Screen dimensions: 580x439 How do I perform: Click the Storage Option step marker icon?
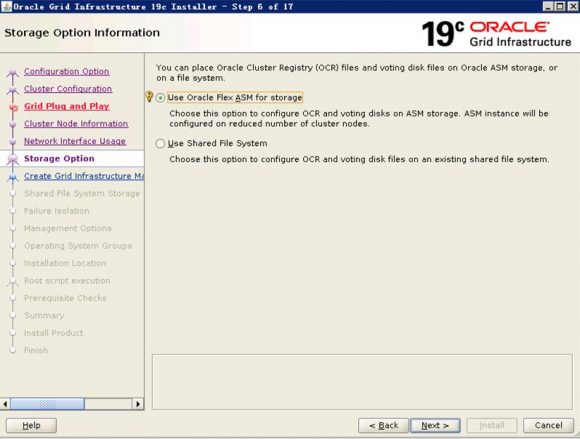click(13, 159)
